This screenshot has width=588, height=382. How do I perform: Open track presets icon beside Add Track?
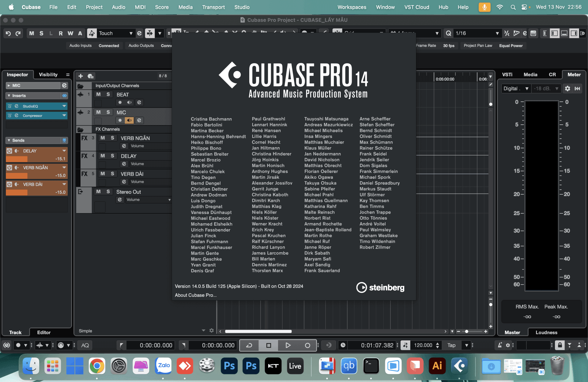pyautogui.click(x=91, y=76)
